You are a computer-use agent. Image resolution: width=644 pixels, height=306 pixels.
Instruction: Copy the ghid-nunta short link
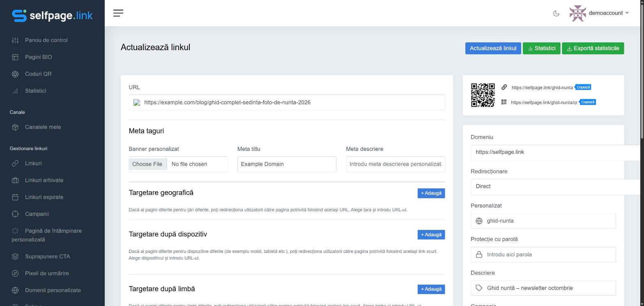[x=583, y=87]
